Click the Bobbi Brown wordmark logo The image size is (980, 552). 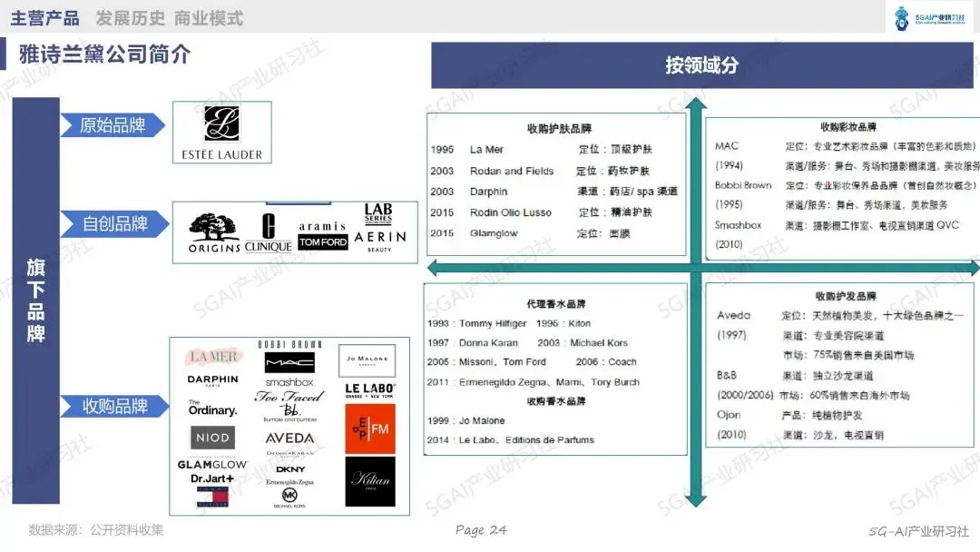pyautogui.click(x=290, y=344)
